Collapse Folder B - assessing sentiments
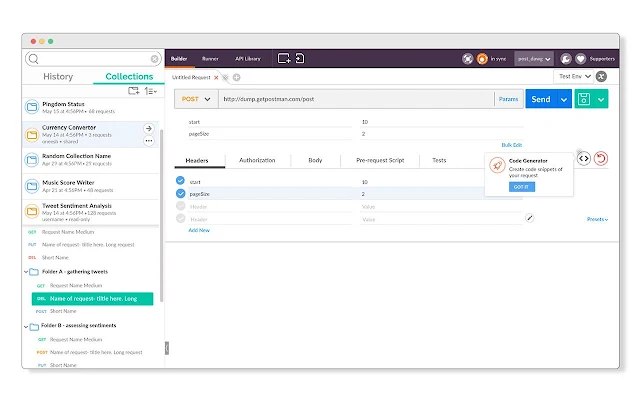Screen dimensions: 640x400 click(26, 326)
